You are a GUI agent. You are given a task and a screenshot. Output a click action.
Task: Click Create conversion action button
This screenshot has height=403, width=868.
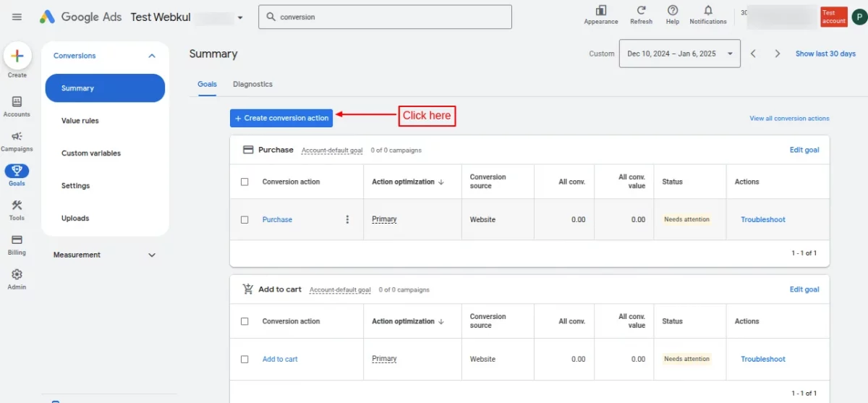281,118
